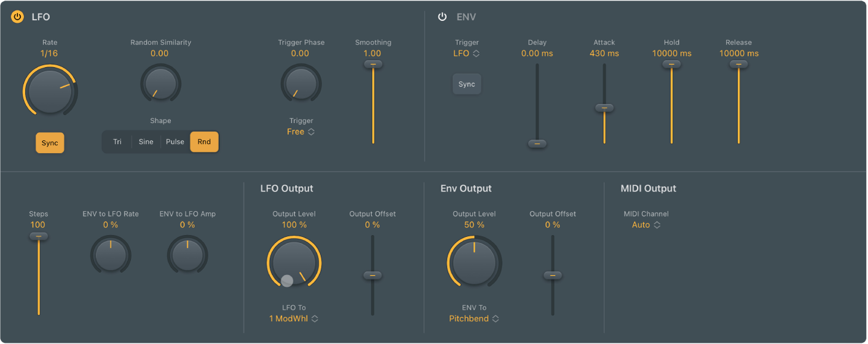The height and width of the screenshot is (344, 868).
Task: Click the ENV Attack slider handle
Action: 604,108
